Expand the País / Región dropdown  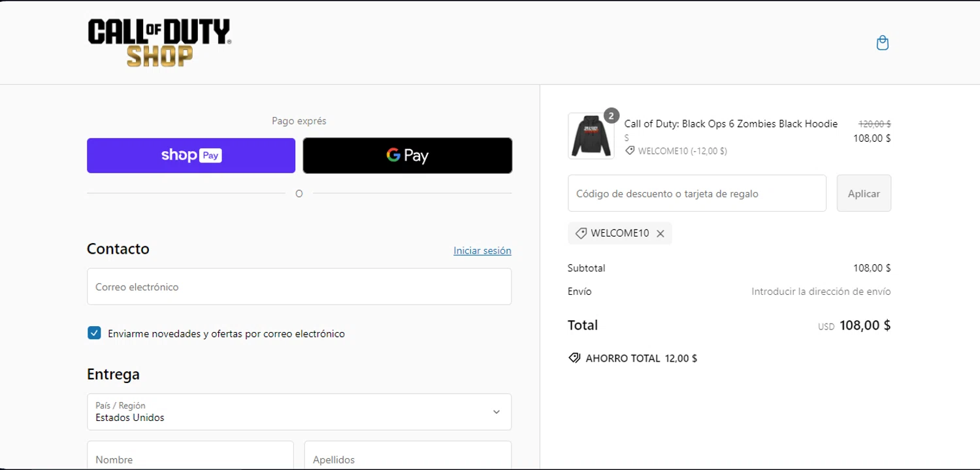[299, 412]
